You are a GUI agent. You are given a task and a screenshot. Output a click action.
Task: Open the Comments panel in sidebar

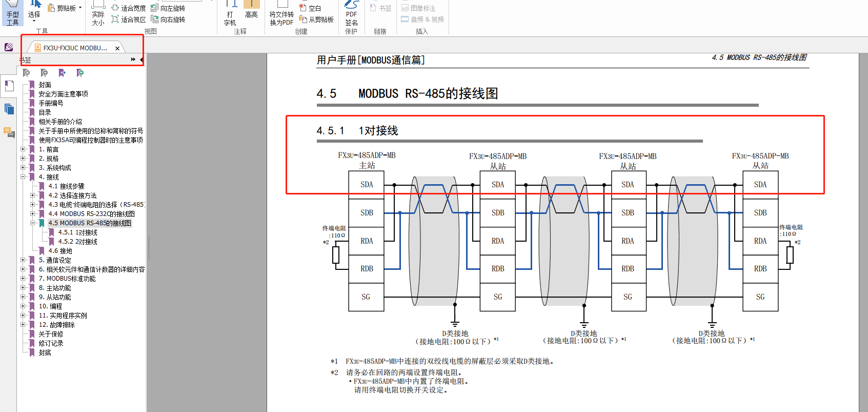point(9,133)
